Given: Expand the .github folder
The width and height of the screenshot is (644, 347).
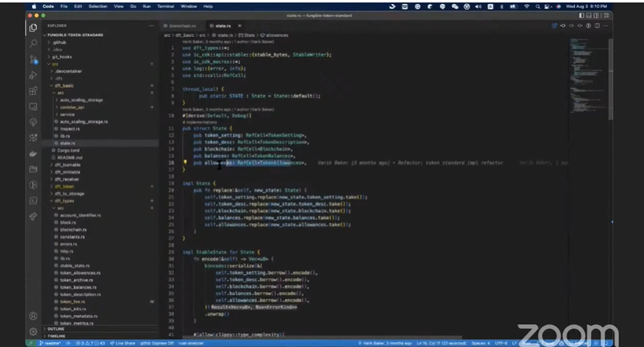Looking at the screenshot, I should click(x=57, y=42).
